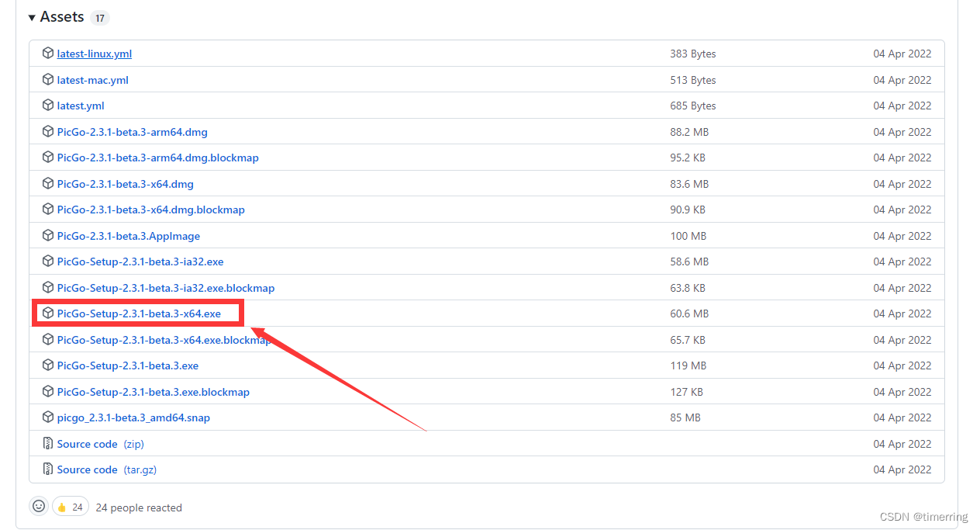Image resolution: width=980 pixels, height=530 pixels.
Task: Click the date in Source code (tar.gz) row
Action: pos(902,469)
